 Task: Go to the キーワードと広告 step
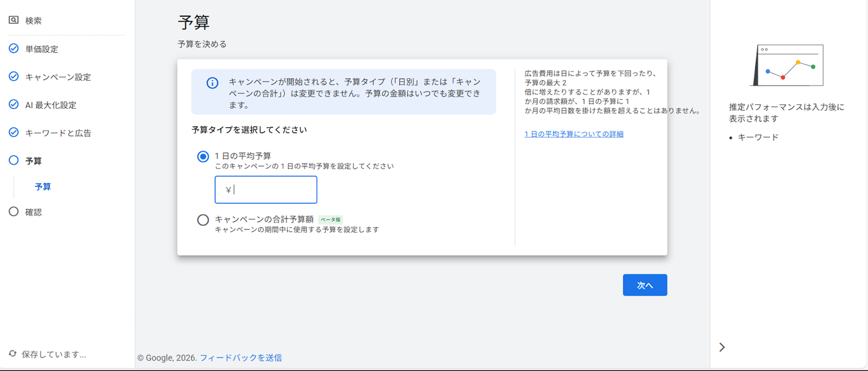coord(58,133)
